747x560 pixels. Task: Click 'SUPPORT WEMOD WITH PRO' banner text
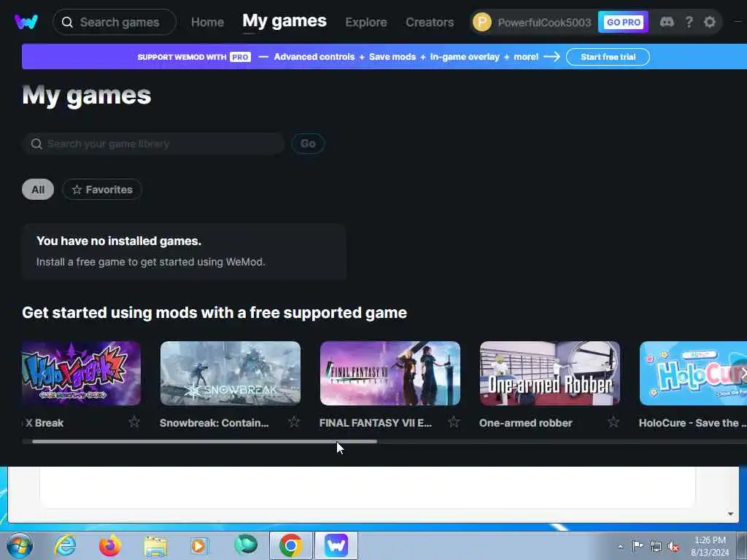(194, 57)
